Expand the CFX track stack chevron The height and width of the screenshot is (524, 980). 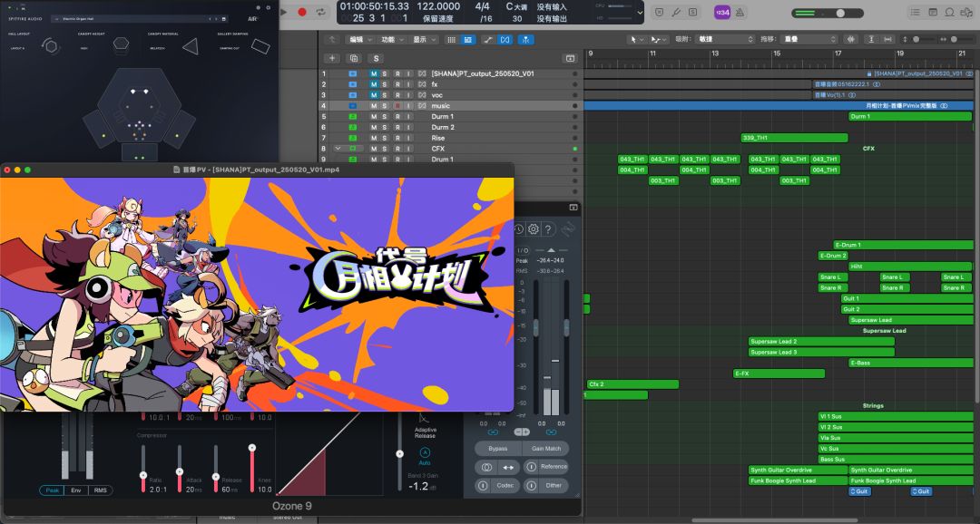point(338,149)
